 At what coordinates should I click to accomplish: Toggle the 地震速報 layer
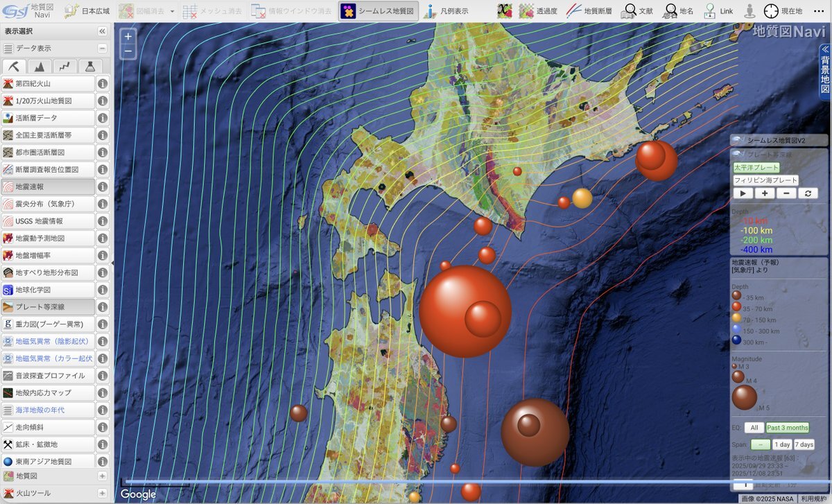[47, 187]
